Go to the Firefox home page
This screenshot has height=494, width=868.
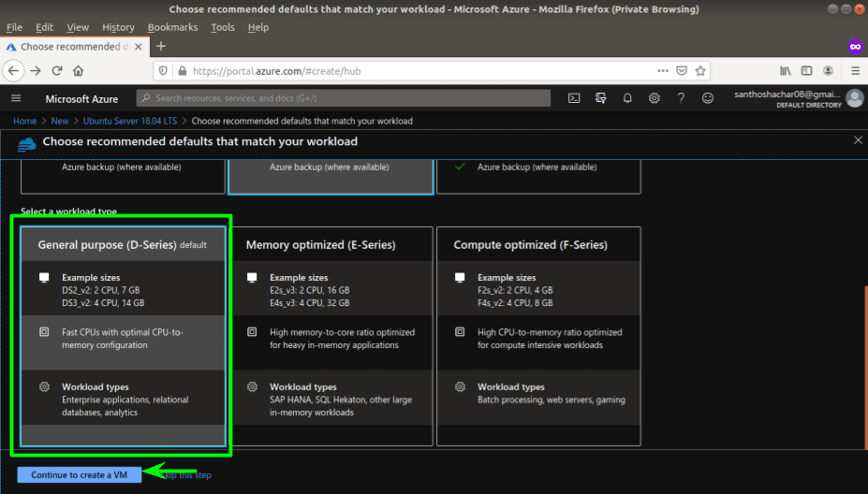pyautogui.click(x=78, y=71)
